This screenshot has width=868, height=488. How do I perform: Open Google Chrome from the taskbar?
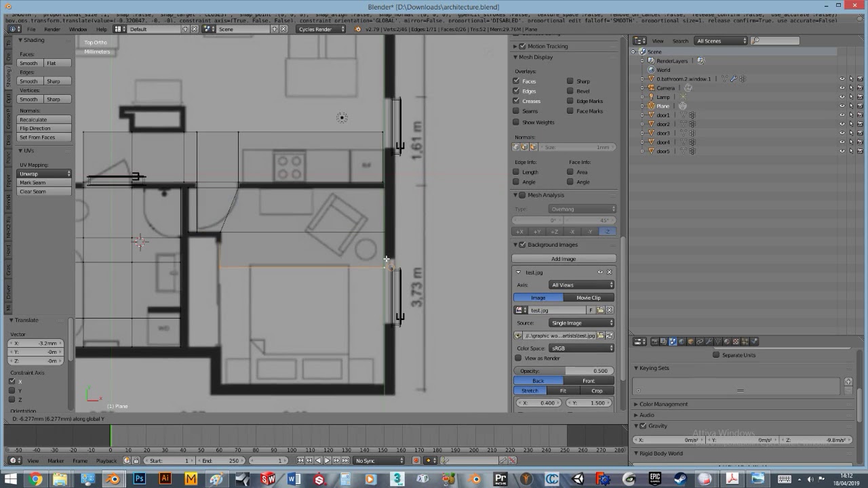click(35, 479)
